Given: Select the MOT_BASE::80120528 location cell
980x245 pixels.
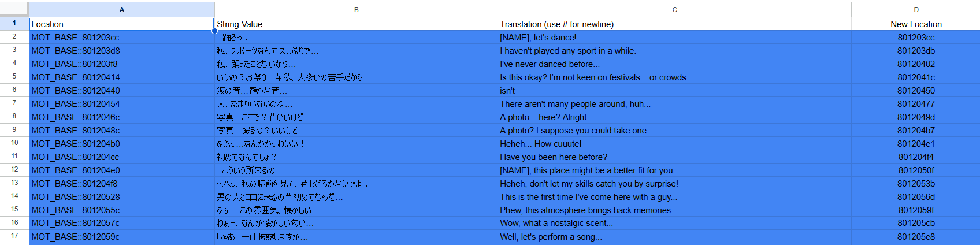Looking at the screenshot, I should [x=121, y=197].
